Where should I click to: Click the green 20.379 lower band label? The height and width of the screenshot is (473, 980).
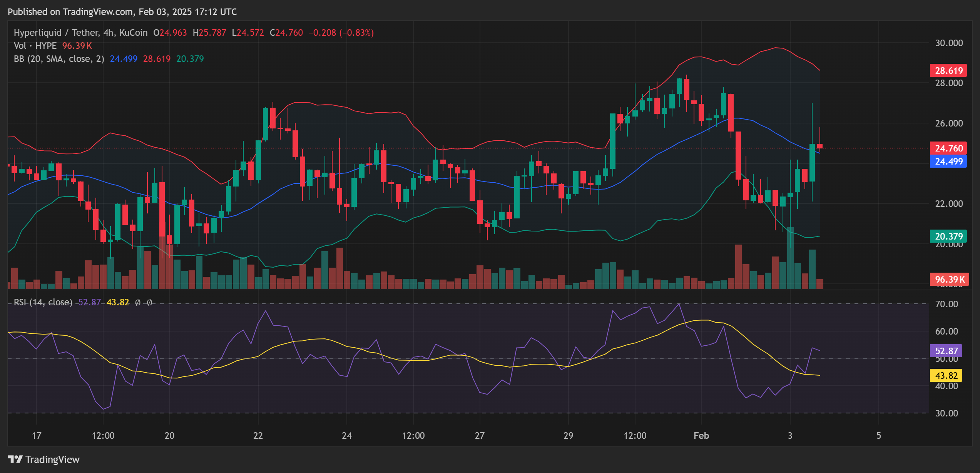tap(948, 237)
